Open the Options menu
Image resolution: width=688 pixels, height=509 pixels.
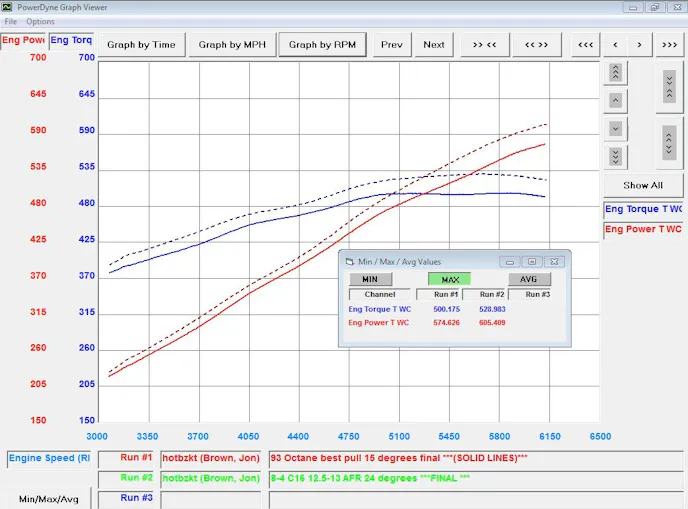point(41,21)
